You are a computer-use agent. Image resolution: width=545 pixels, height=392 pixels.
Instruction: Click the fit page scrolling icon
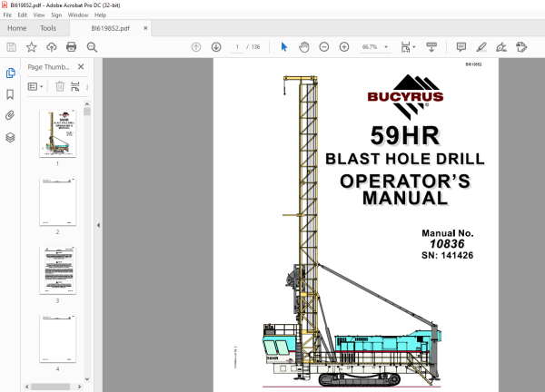[x=405, y=47]
